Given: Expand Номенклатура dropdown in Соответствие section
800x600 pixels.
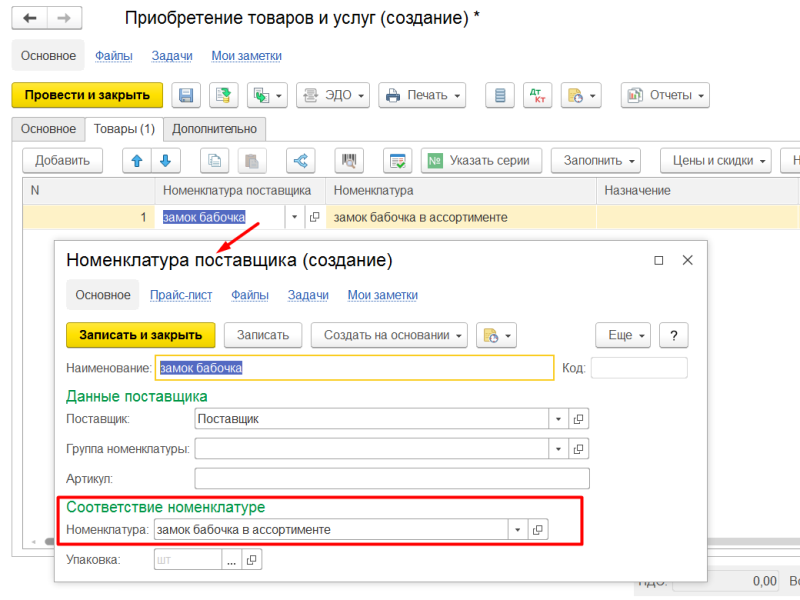Looking at the screenshot, I should [x=517, y=530].
